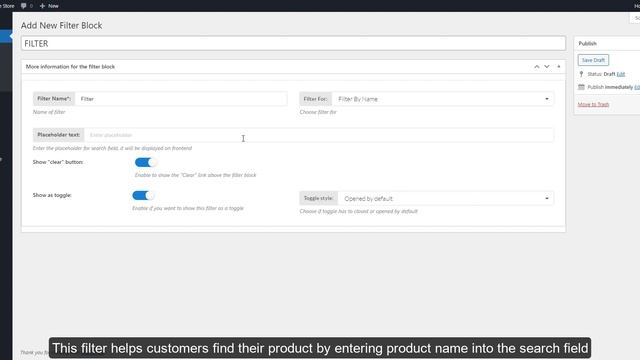
Task: Click the "Toggle style:" label
Action: coord(318,198)
